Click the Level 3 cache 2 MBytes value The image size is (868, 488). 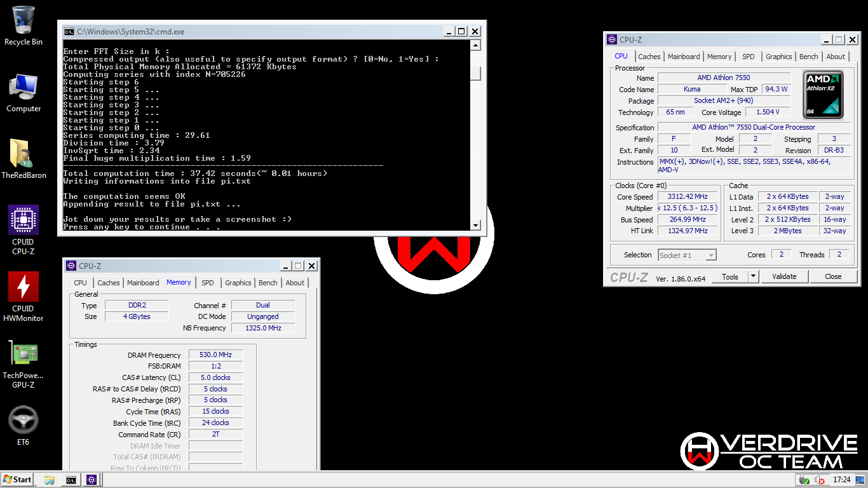tap(788, 231)
